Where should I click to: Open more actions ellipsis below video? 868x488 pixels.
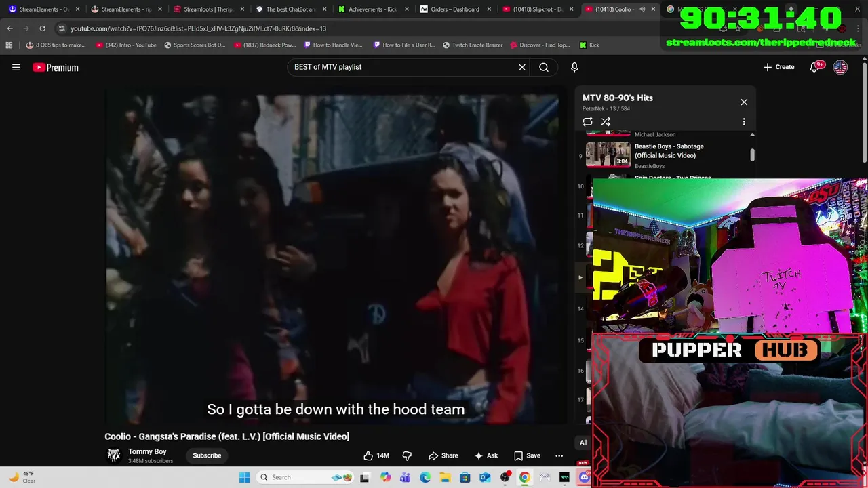pos(559,455)
